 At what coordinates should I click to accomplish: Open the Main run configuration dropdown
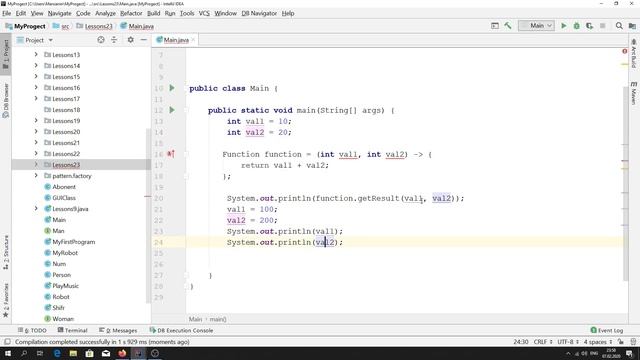536,26
